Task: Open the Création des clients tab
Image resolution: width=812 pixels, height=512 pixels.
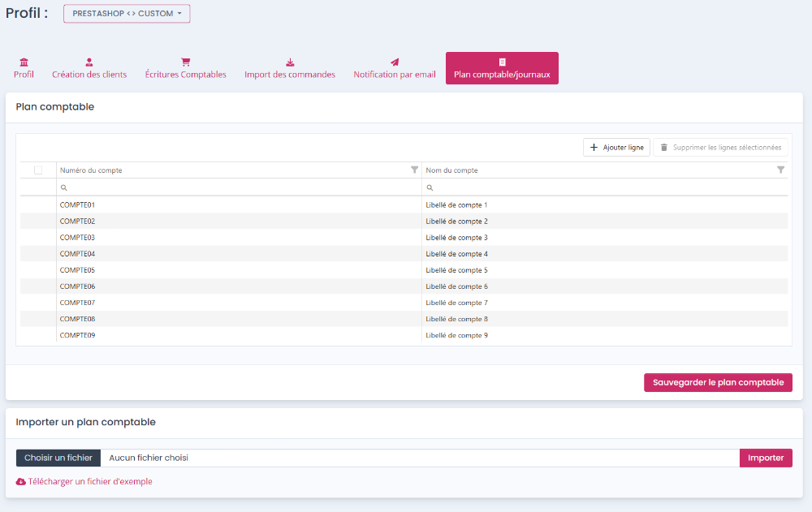Action: [x=89, y=68]
